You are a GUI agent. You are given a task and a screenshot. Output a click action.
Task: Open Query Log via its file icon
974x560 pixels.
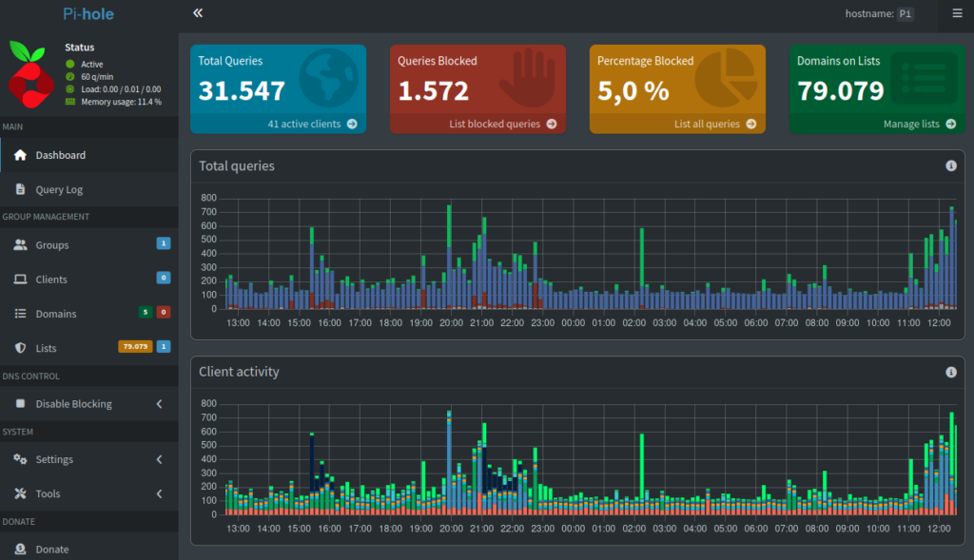point(21,189)
